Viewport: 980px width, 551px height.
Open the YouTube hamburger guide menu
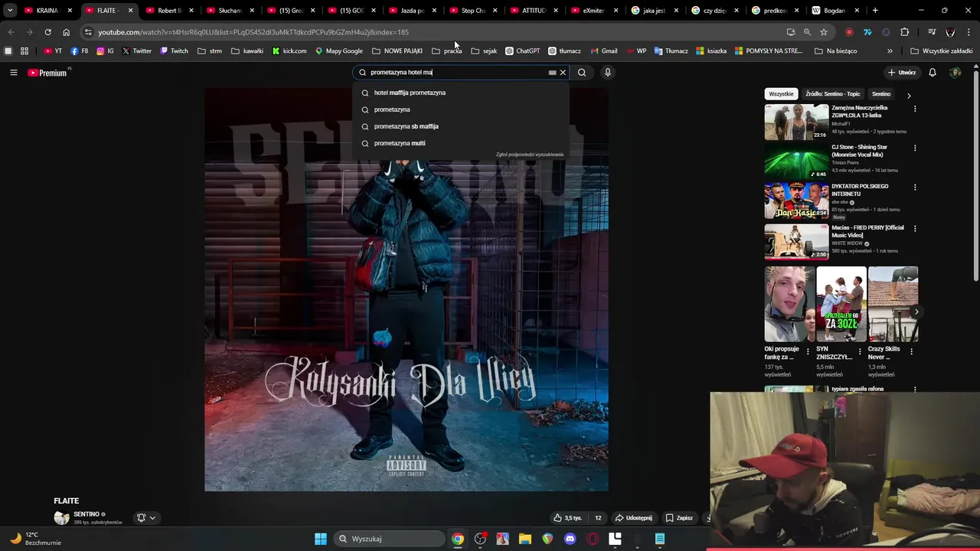pos(13,73)
